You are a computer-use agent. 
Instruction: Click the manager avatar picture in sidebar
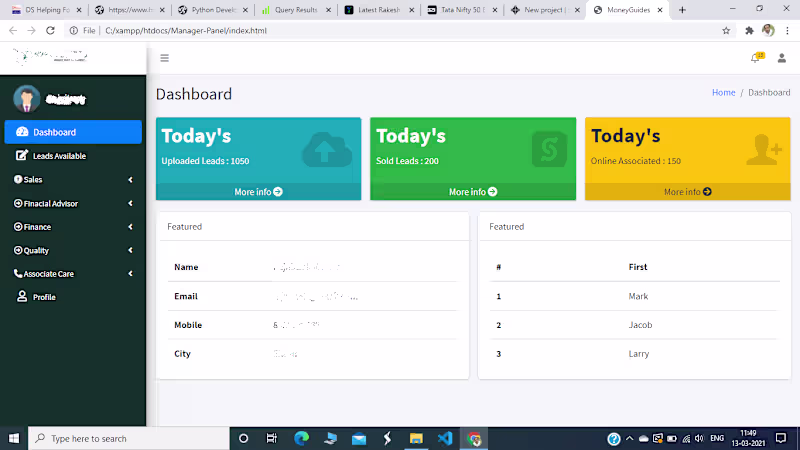tap(27, 99)
